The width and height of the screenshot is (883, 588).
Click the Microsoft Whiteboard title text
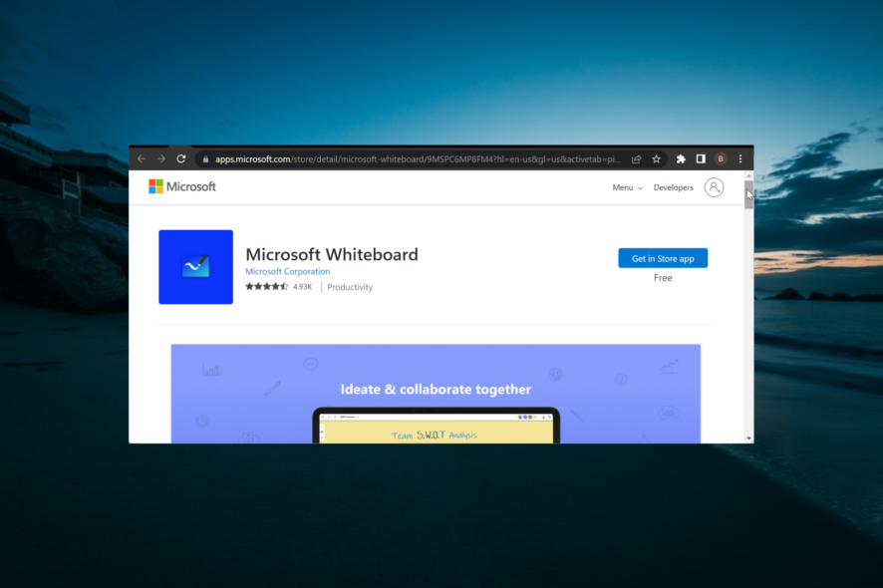pyautogui.click(x=332, y=254)
